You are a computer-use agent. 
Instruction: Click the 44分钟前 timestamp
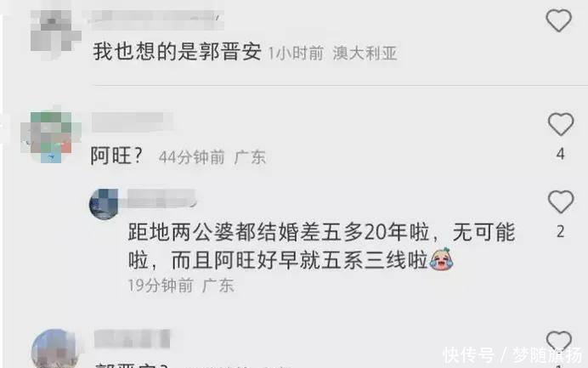[192, 157]
